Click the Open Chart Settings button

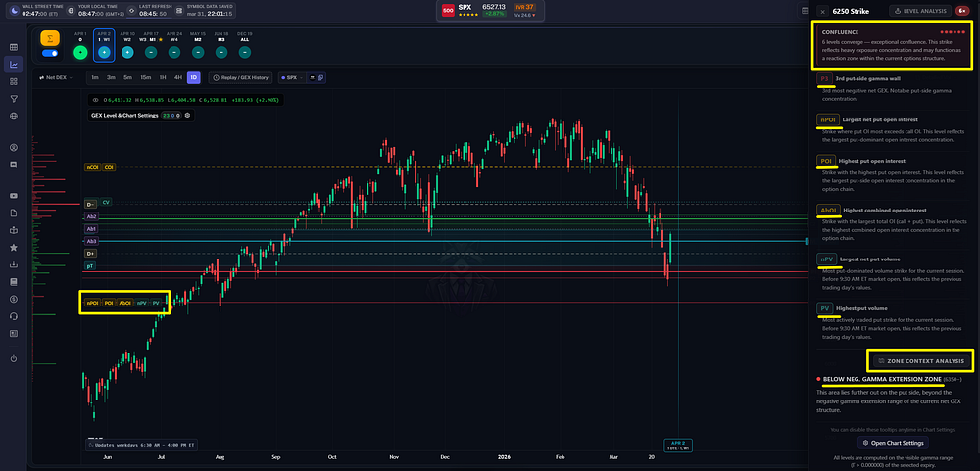(893, 443)
